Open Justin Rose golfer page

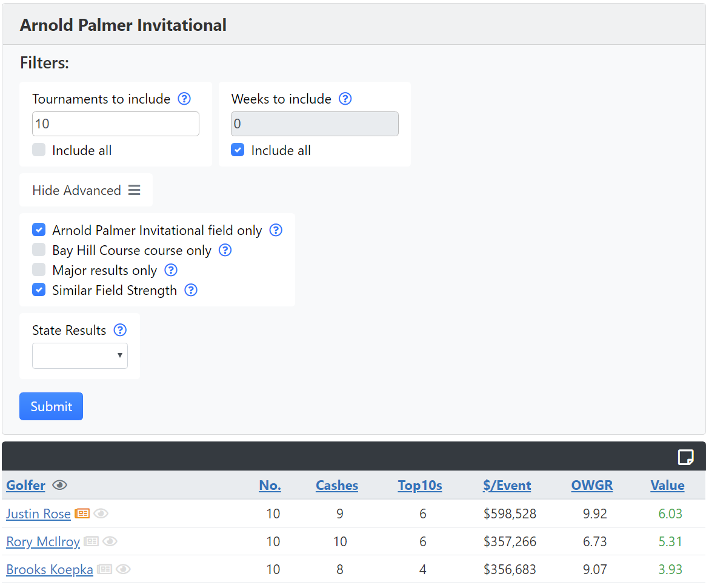pyautogui.click(x=38, y=514)
